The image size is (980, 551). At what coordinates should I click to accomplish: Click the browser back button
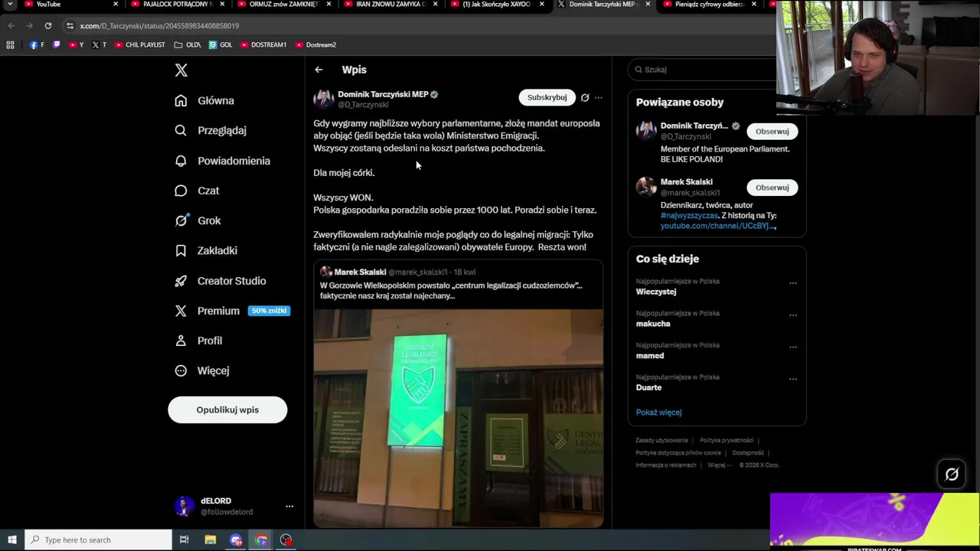tap(11, 26)
